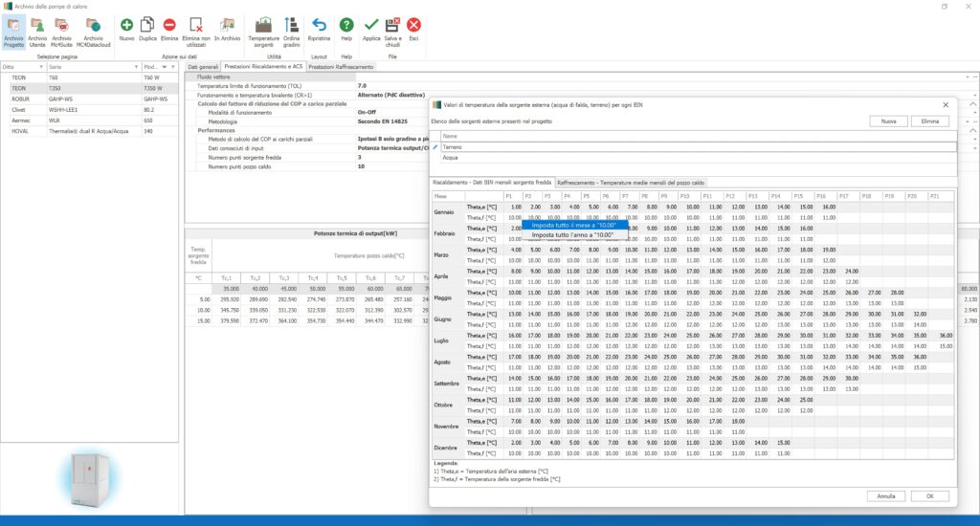Screen dimensions: 980x526
Task: Open the Dati generali tab
Action: (x=203, y=67)
